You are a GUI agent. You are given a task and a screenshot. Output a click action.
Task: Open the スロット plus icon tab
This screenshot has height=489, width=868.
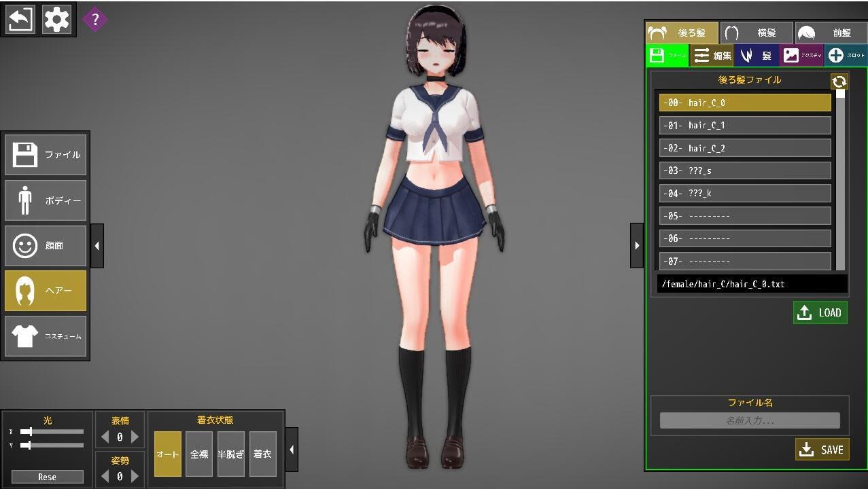[x=846, y=56]
